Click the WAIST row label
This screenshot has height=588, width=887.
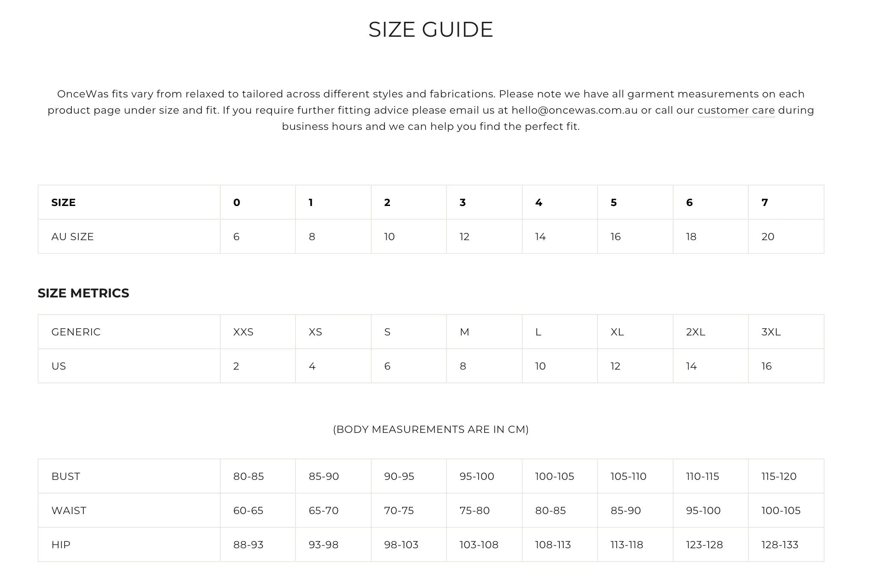click(129, 510)
